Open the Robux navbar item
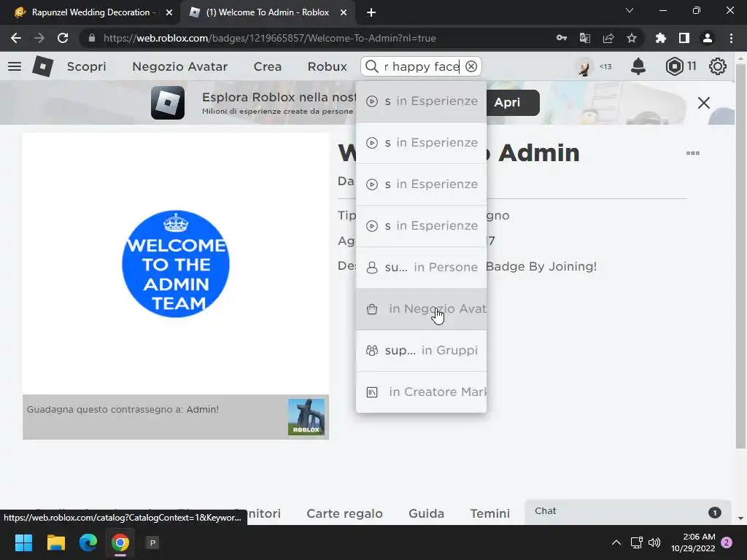This screenshot has height=560, width=747. click(327, 66)
